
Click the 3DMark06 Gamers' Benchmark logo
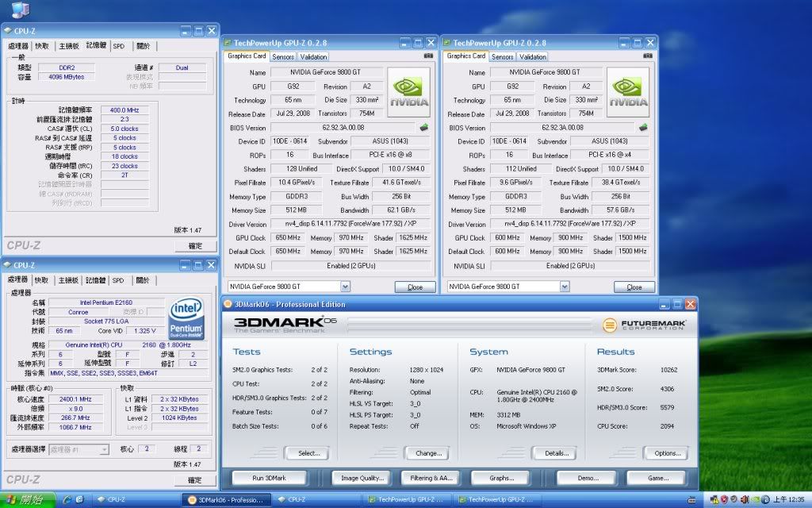coord(285,325)
